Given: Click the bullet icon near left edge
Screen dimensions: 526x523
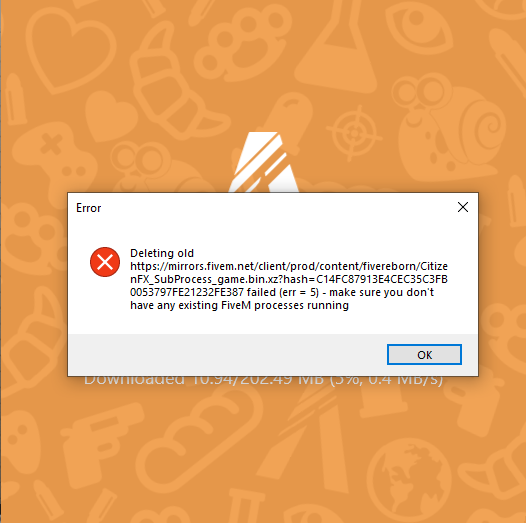Looking at the screenshot, I should [16, 99].
